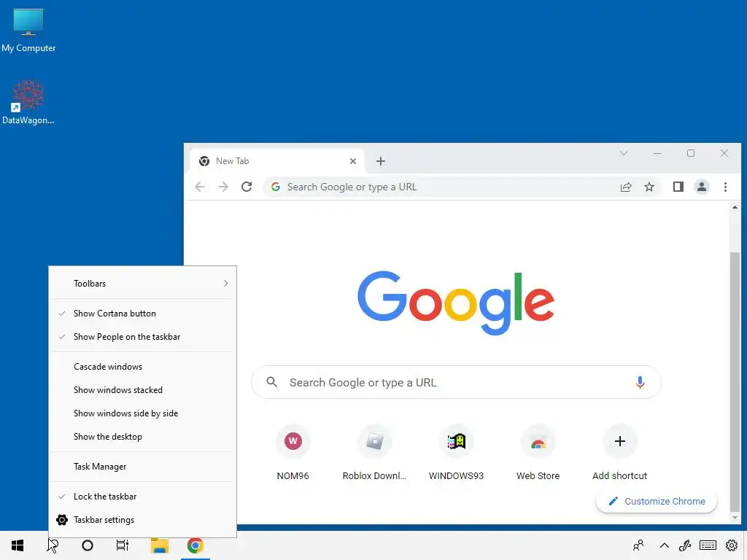Click the Google search box on page

click(x=456, y=382)
